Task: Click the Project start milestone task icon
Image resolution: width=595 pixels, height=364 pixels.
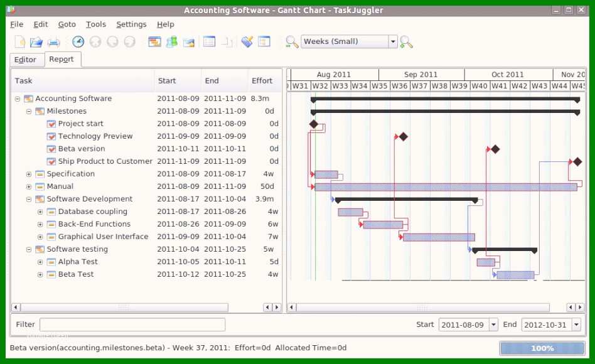Action: 51,124
